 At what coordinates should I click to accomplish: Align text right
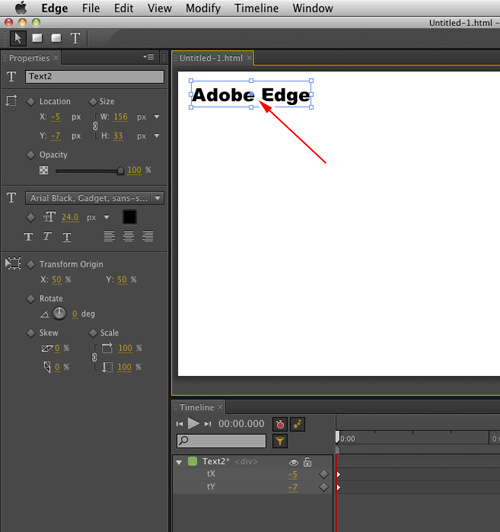pos(148,236)
